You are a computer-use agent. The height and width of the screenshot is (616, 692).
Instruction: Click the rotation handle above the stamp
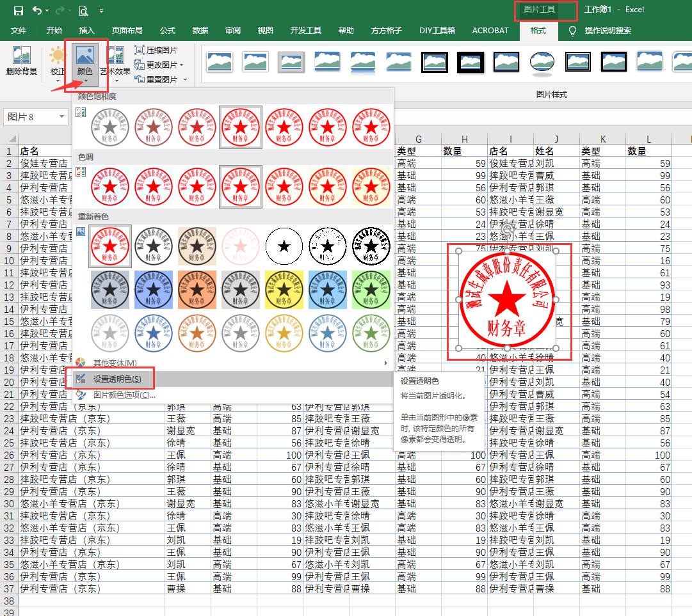(508, 229)
